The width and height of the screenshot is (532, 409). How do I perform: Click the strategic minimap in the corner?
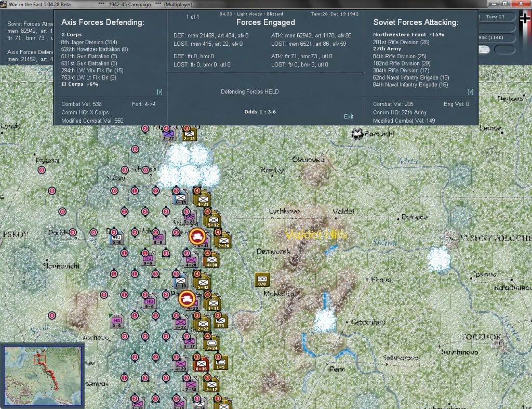pyautogui.click(x=43, y=376)
